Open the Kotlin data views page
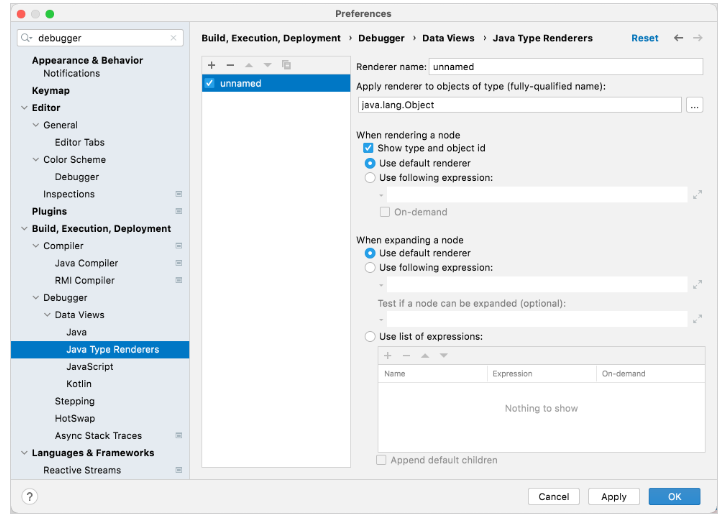Viewport: 726px width, 521px height. tap(79, 384)
